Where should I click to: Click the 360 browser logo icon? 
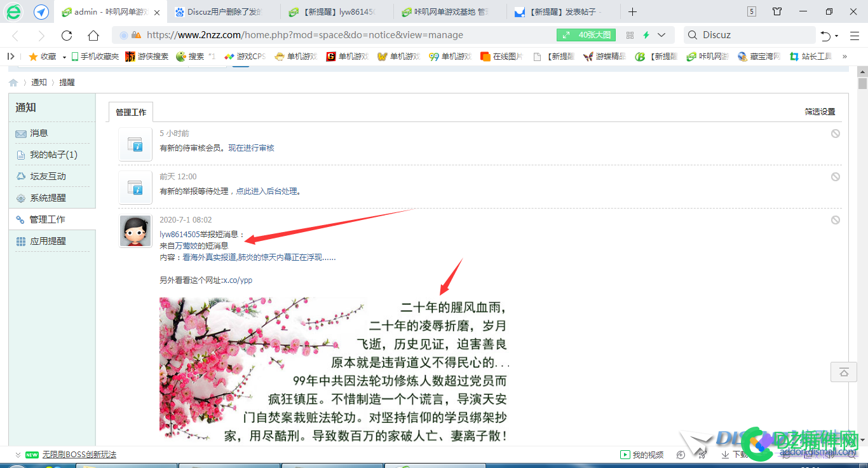pyautogui.click(x=13, y=11)
